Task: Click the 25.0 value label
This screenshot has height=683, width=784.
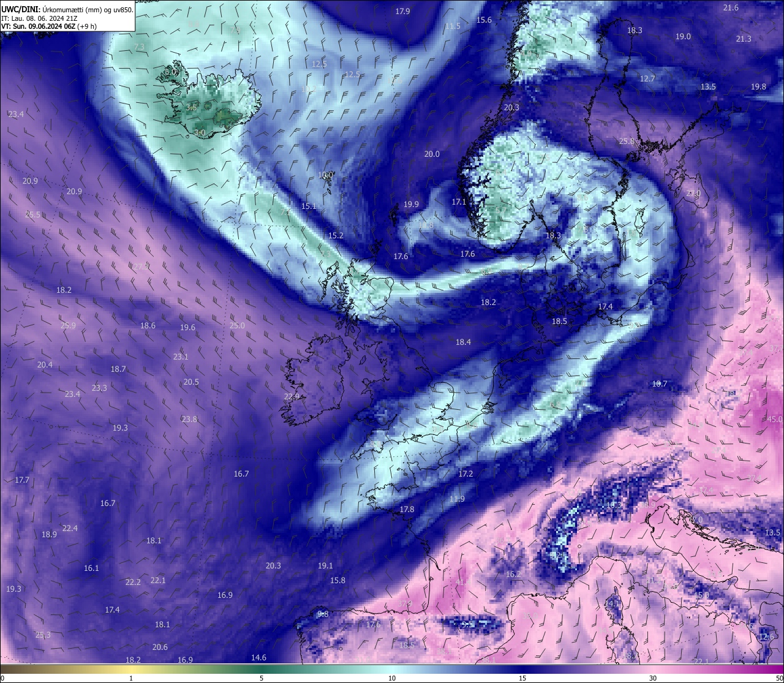Action: click(x=237, y=326)
